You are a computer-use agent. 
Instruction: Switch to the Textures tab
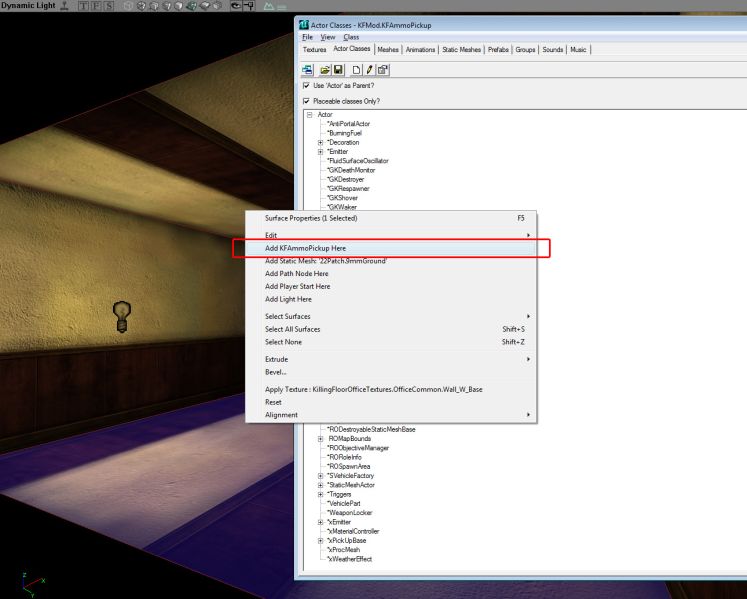[x=314, y=50]
